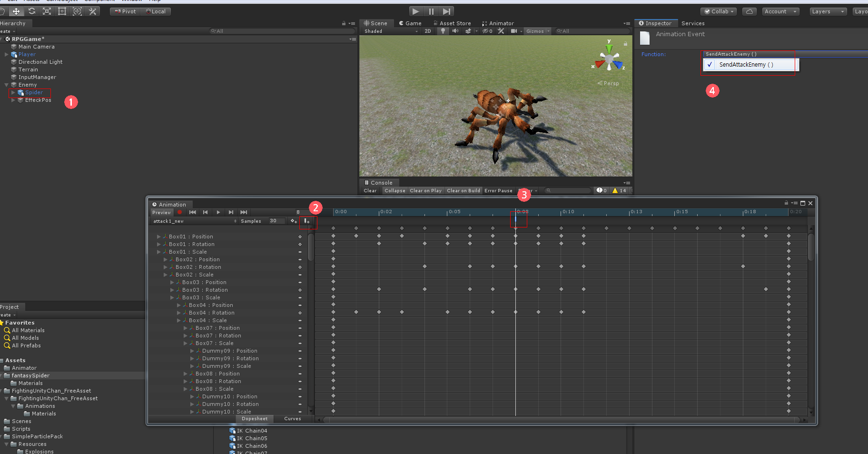Image resolution: width=868 pixels, height=454 pixels.
Task: Select Directional Light in Hierarchy
Action: 40,62
